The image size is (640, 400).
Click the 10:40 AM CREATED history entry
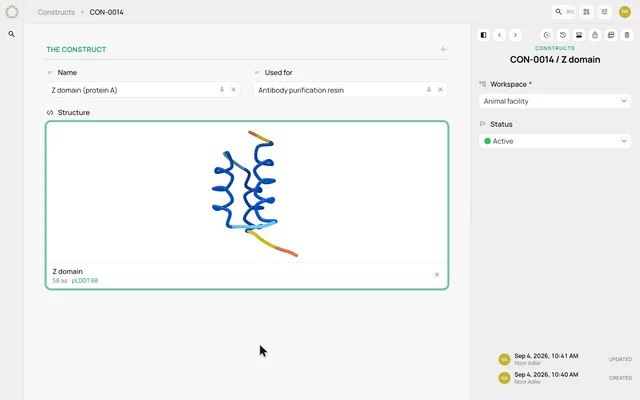565,378
